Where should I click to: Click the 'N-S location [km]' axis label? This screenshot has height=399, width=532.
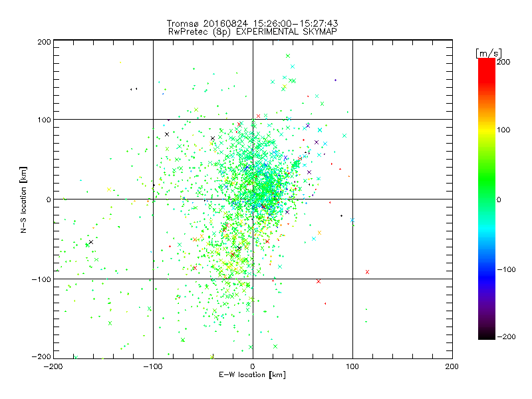(23, 199)
